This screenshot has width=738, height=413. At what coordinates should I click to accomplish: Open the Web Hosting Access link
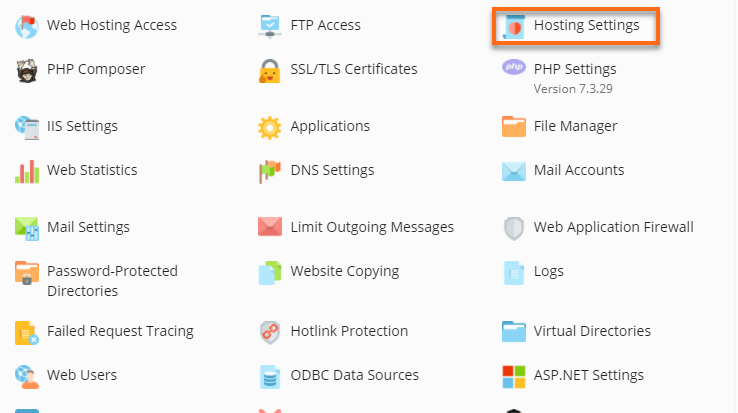tap(112, 25)
